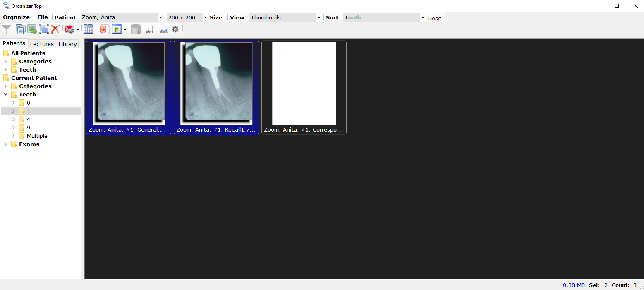Open the Sort by Tooth dropdown
This screenshot has width=644, height=290.
pos(423,18)
